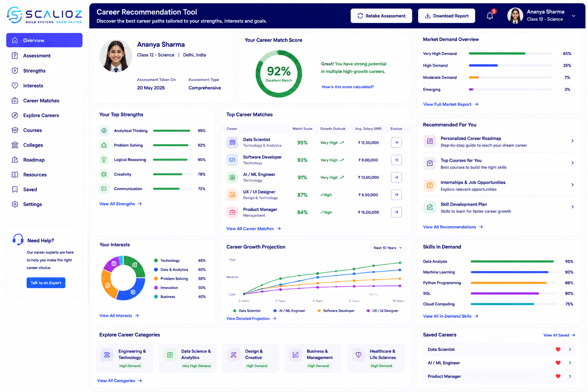Viewport: 588px width, 392px height.
Task: Open How is this score calculated link
Action: point(348,87)
